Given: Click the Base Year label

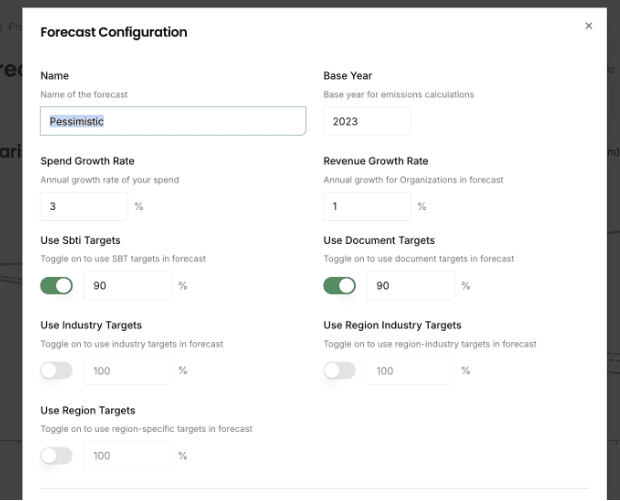Looking at the screenshot, I should 348,76.
